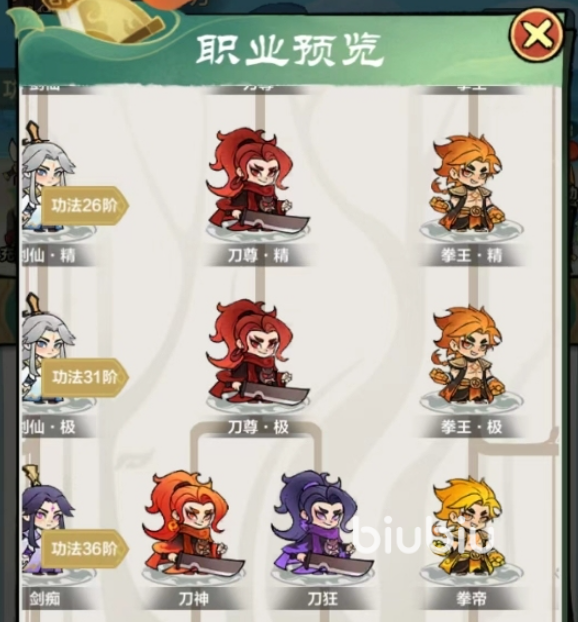Click the 功法36阶 requirement tag
578x622 pixels.
pos(85,549)
